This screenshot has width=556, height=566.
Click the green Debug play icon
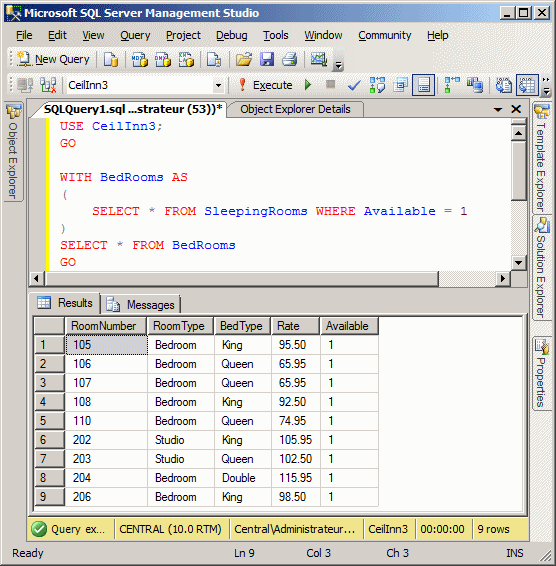[x=308, y=85]
